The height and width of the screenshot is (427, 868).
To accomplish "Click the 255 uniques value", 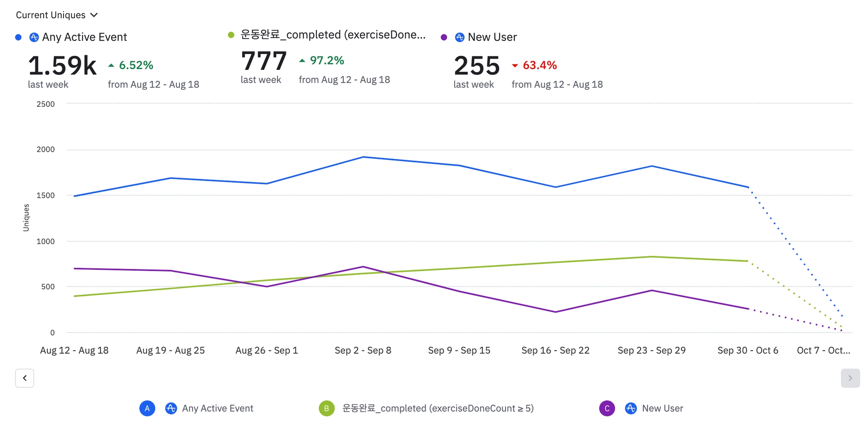I will point(477,66).
